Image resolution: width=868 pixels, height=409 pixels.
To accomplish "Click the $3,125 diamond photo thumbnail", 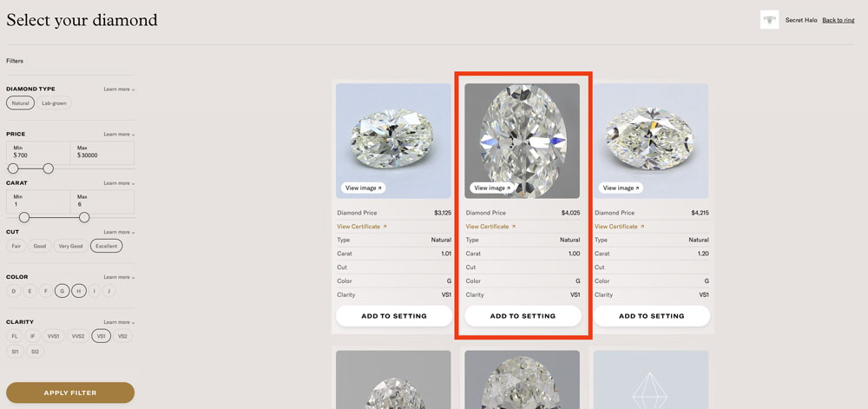I will tap(393, 142).
